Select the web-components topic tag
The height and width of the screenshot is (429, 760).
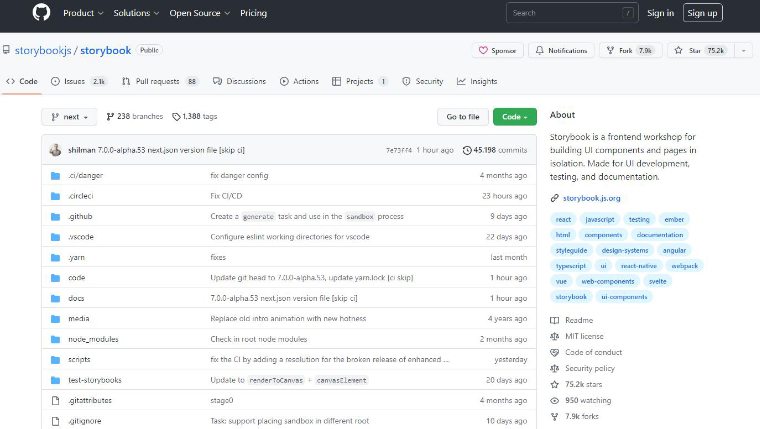608,282
